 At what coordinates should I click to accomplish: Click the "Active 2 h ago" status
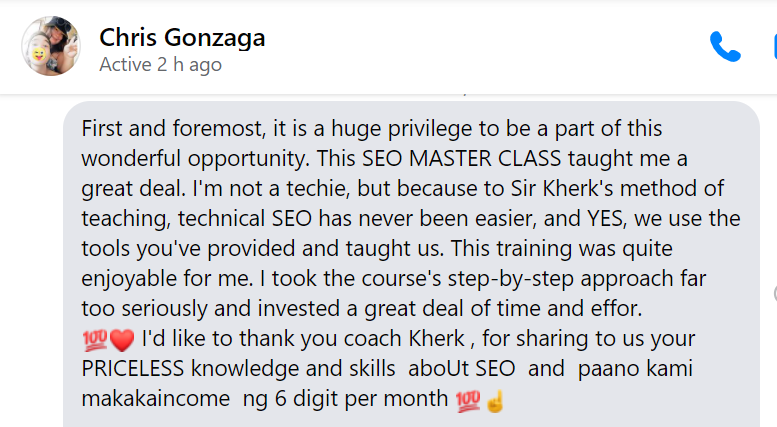tap(160, 65)
